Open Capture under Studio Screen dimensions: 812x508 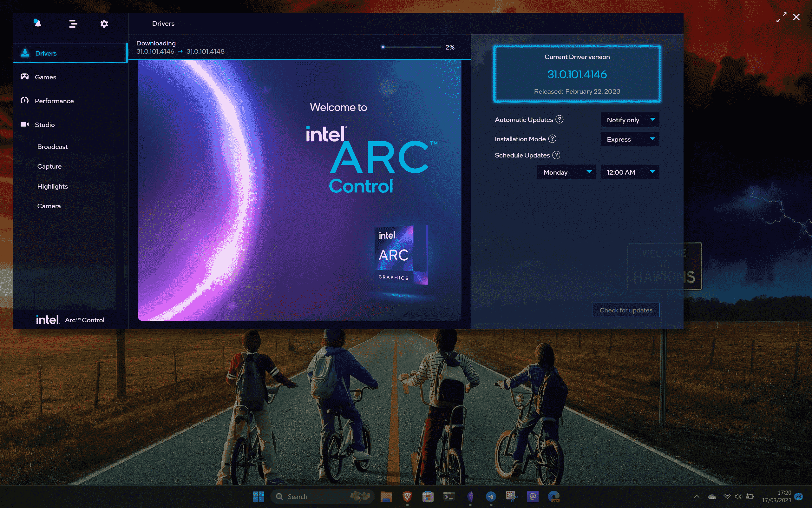tap(49, 166)
